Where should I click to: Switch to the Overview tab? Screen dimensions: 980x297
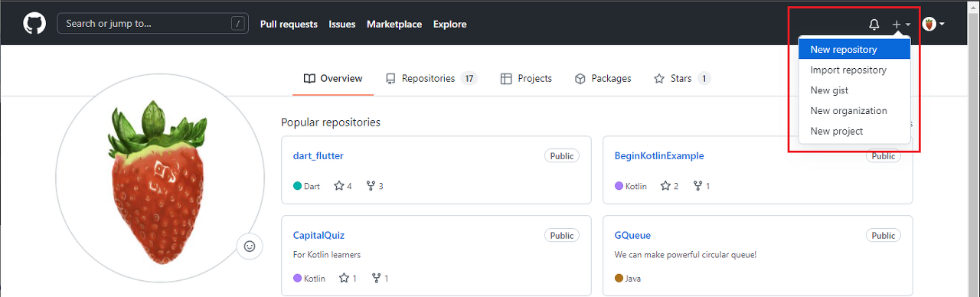pyautogui.click(x=333, y=78)
